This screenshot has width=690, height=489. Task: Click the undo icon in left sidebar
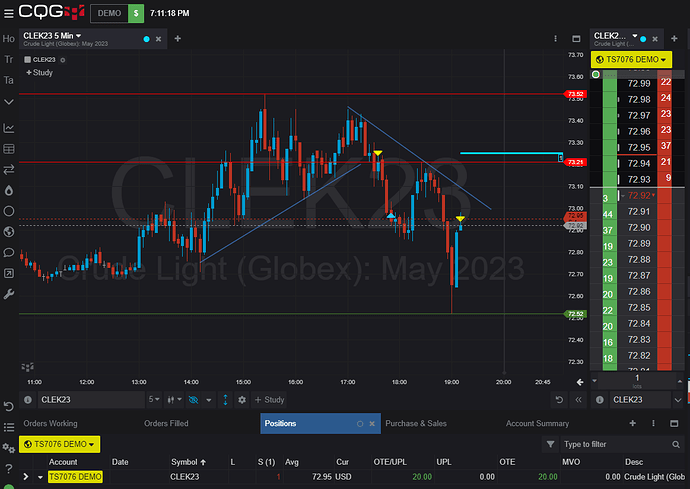point(8,406)
